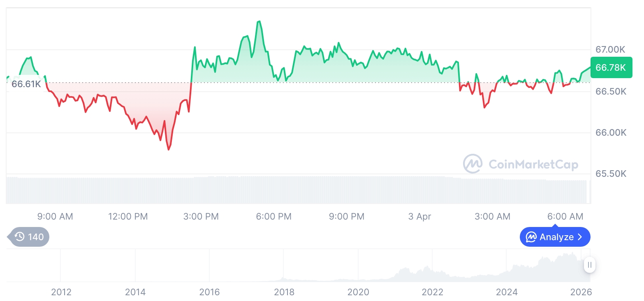
Task: Click the CoinMarketCap icon inside Analyze button
Action: point(531,237)
